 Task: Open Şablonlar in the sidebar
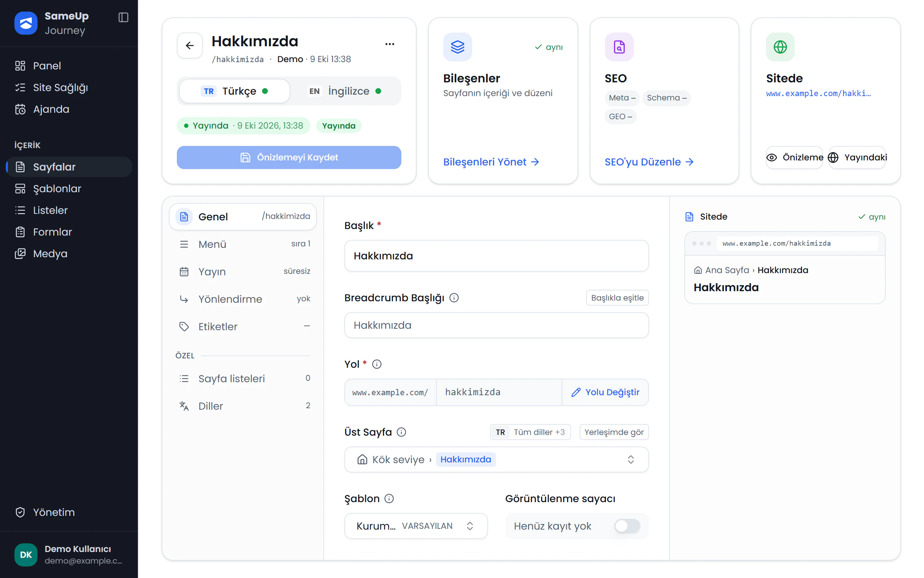point(69,189)
